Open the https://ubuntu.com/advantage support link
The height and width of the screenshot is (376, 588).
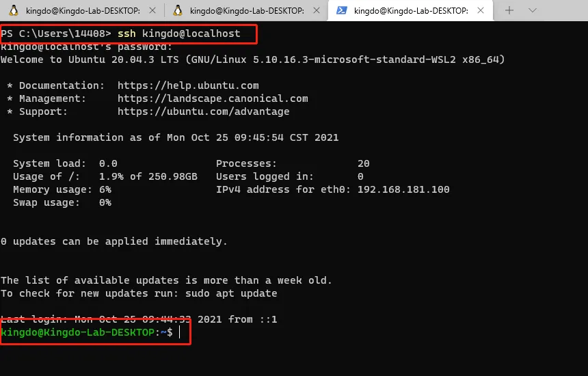(203, 111)
